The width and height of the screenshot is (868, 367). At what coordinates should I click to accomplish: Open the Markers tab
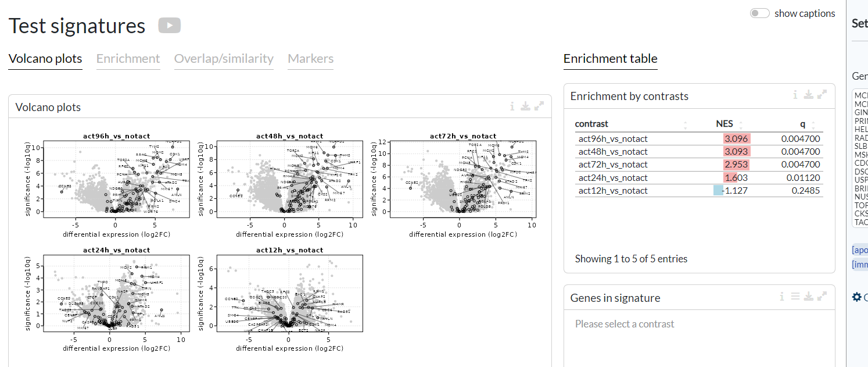pyautogui.click(x=310, y=59)
